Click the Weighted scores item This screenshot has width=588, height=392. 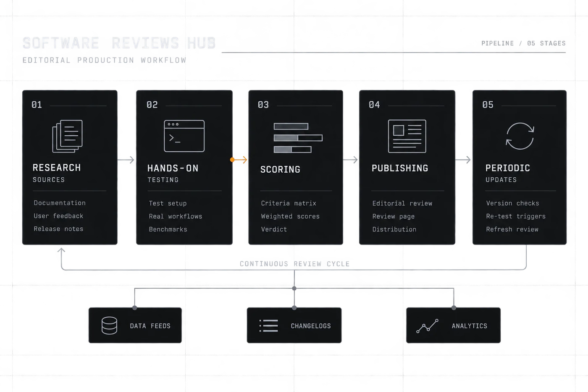[x=290, y=216]
